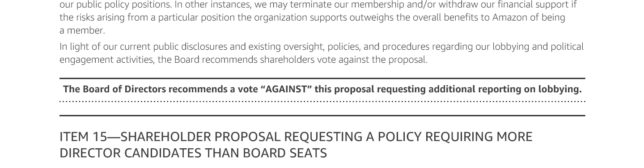This screenshot has width=644, height=168.
Task: Click the text line "a member."
Action: pyautogui.click(x=82, y=31)
